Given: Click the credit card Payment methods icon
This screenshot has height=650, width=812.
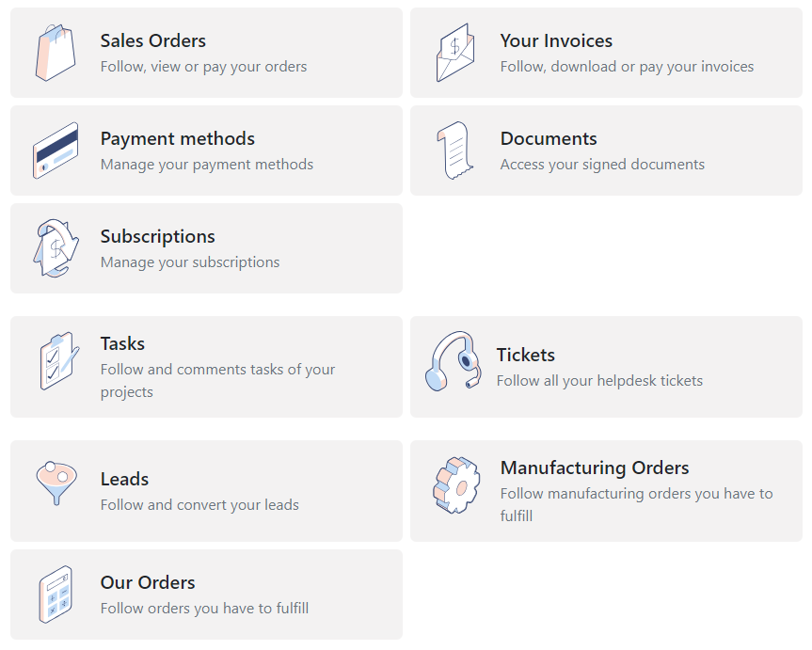Looking at the screenshot, I should click(56, 151).
